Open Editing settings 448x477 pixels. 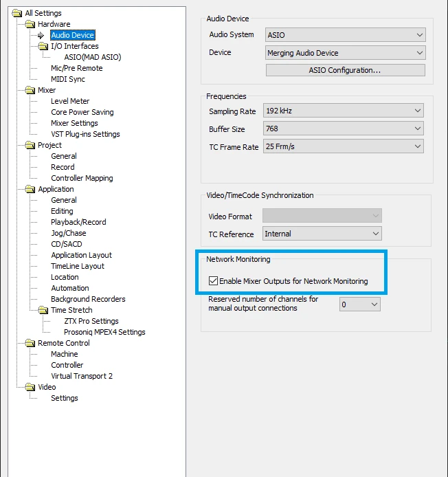(x=62, y=211)
